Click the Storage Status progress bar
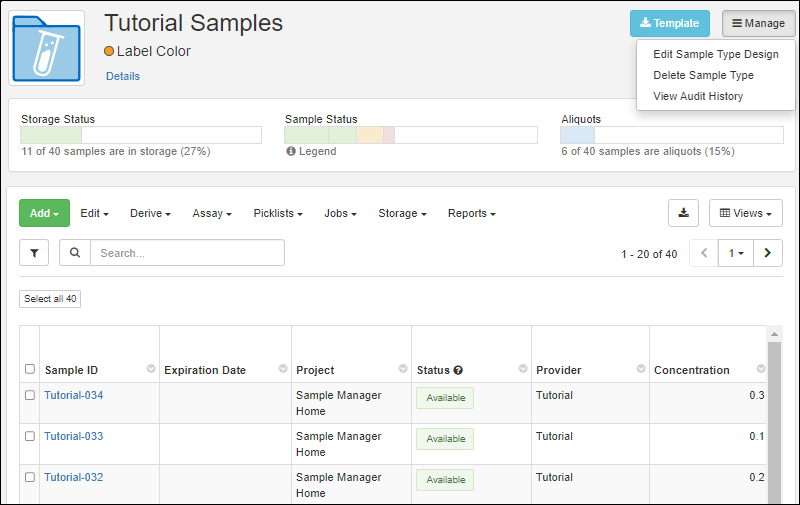 click(141, 135)
